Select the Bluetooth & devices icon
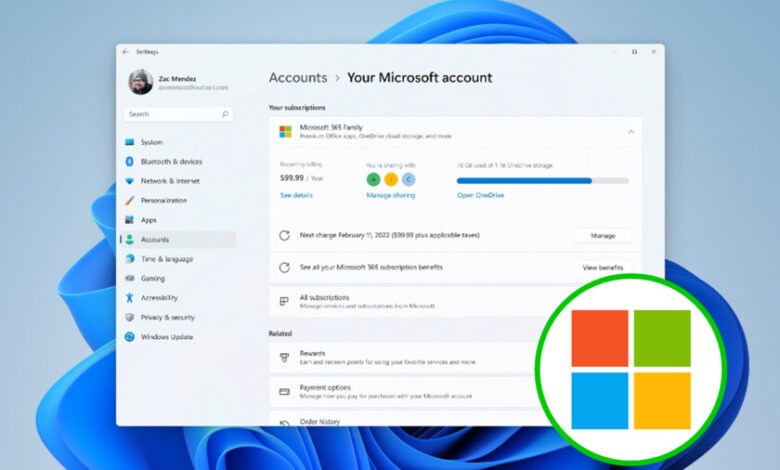The width and height of the screenshot is (780, 470). pos(129,161)
